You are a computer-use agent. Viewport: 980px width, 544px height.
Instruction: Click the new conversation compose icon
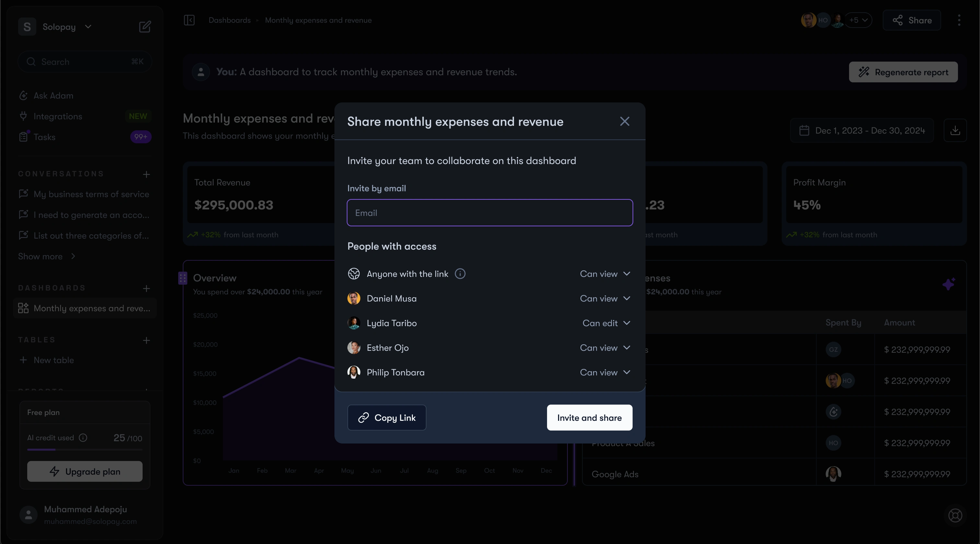pyautogui.click(x=145, y=27)
